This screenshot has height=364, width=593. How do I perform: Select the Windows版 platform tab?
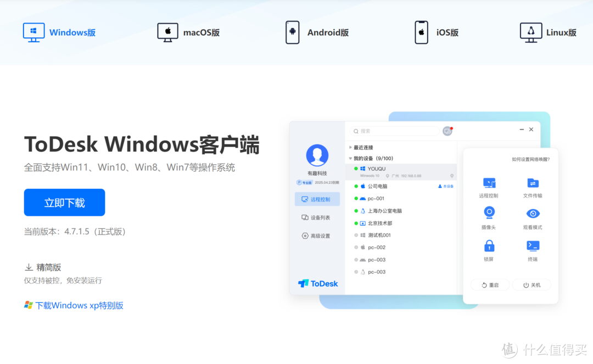tap(59, 32)
